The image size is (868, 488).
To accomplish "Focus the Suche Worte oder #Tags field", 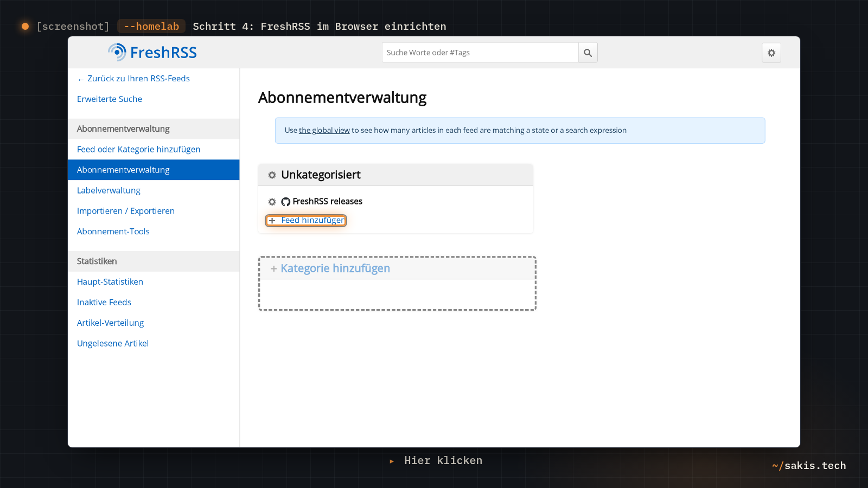I will pyautogui.click(x=480, y=53).
